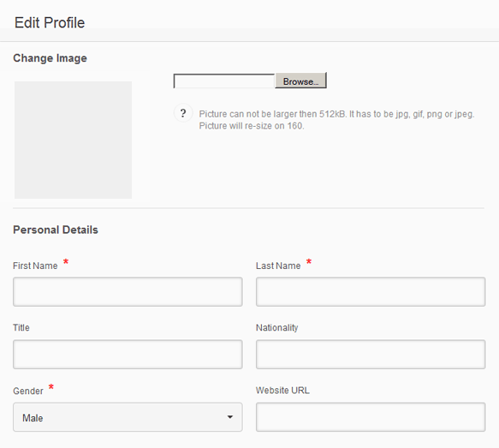This screenshot has width=499, height=448.
Task: Click the Edit Profile page title
Action: click(50, 22)
